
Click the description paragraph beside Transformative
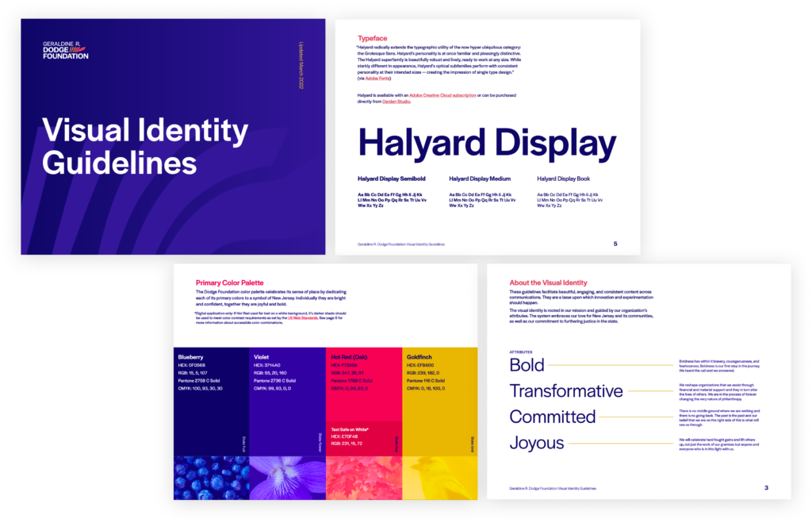pyautogui.click(x=718, y=392)
